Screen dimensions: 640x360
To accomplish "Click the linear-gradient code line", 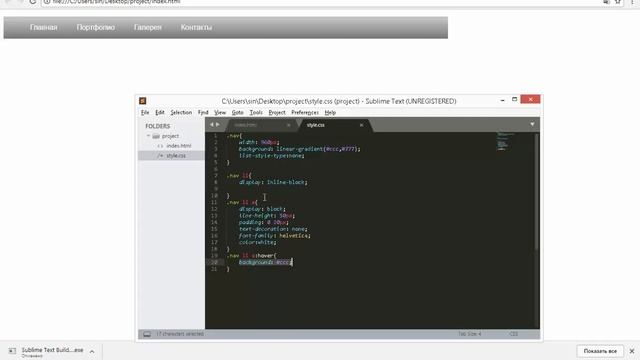I will coord(300,149).
